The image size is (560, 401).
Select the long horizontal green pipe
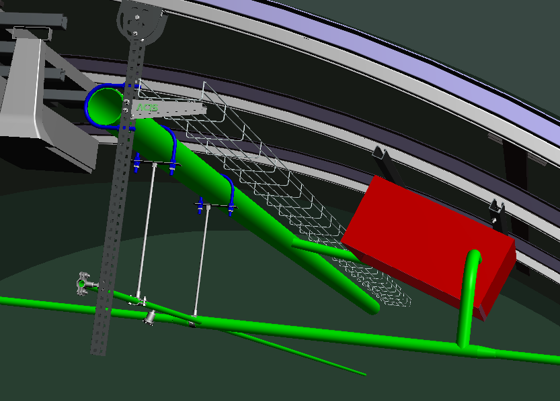(279, 329)
